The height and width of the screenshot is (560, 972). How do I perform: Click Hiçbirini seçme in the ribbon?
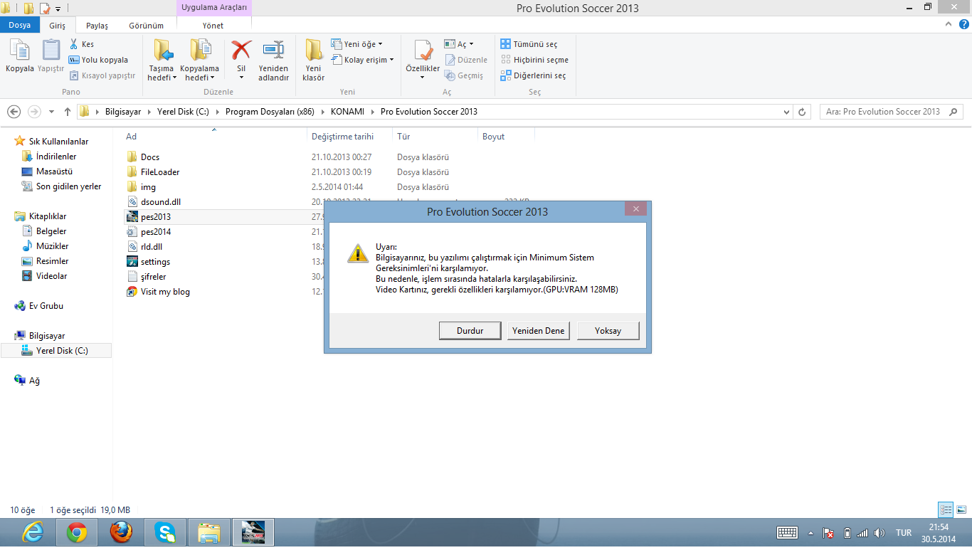click(x=534, y=60)
